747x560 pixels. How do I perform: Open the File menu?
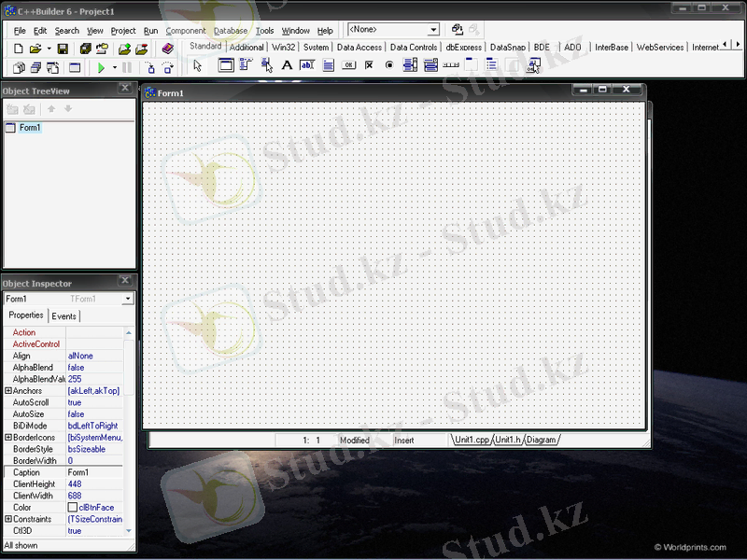pos(20,31)
